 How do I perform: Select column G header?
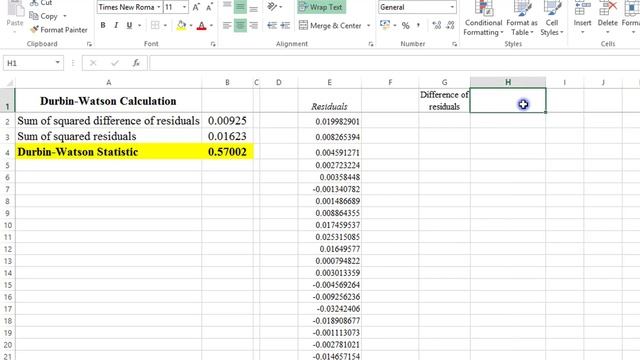444,82
